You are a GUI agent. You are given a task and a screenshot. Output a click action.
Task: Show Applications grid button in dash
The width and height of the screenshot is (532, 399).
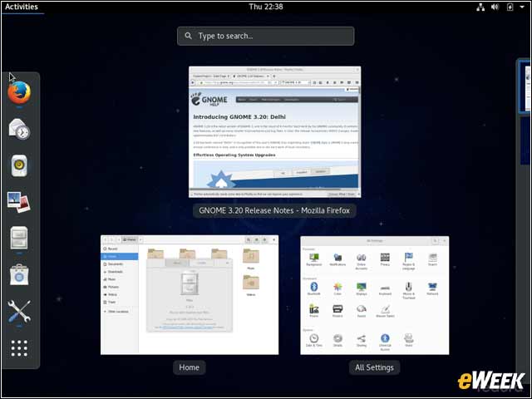pyautogui.click(x=19, y=348)
